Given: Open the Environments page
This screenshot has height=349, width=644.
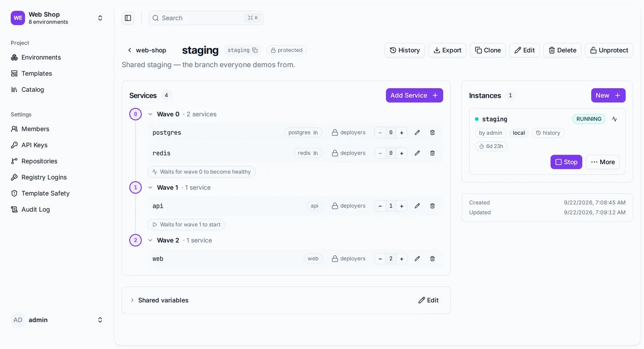Looking at the screenshot, I should (57, 58).
